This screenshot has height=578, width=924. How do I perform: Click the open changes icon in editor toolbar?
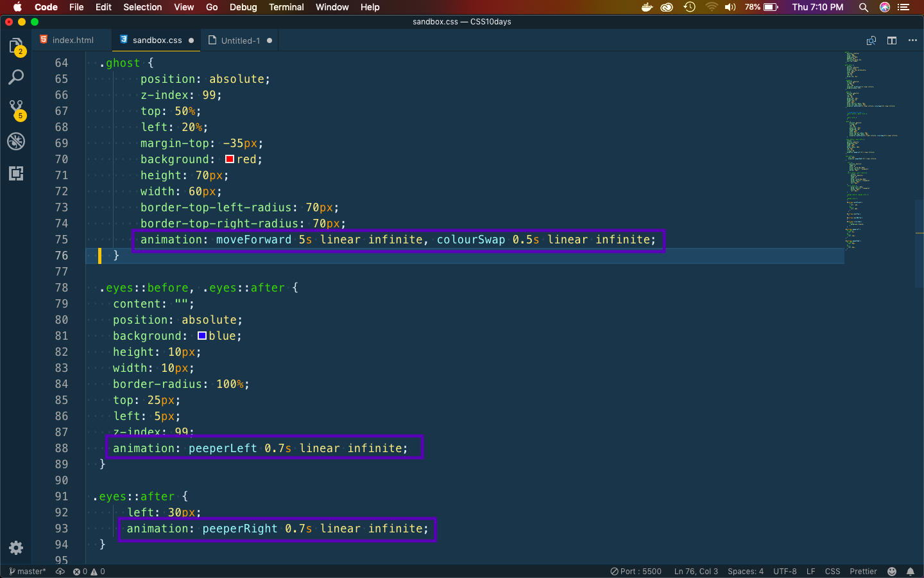coord(871,40)
